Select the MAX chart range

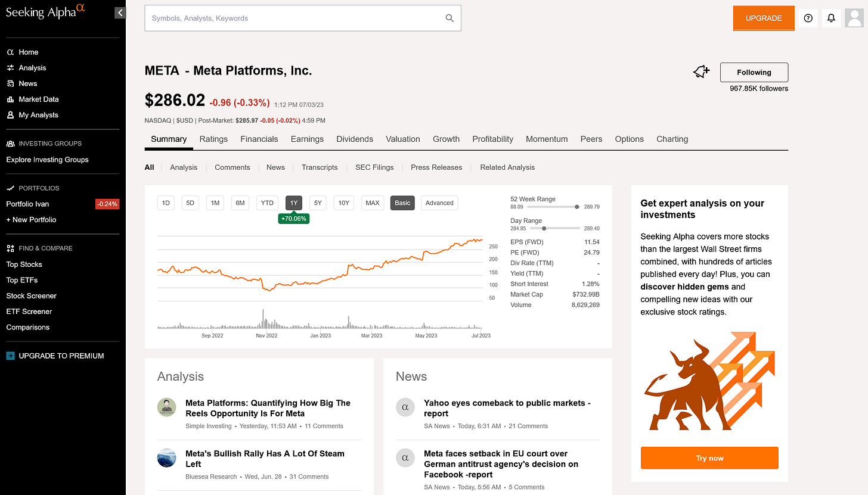point(373,203)
